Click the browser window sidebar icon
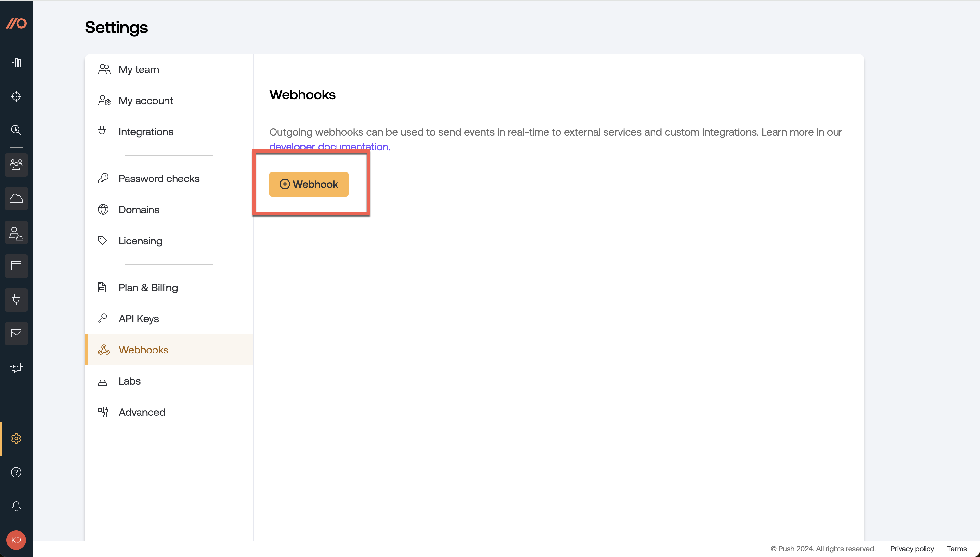Viewport: 980px width, 557px height. pos(16,266)
